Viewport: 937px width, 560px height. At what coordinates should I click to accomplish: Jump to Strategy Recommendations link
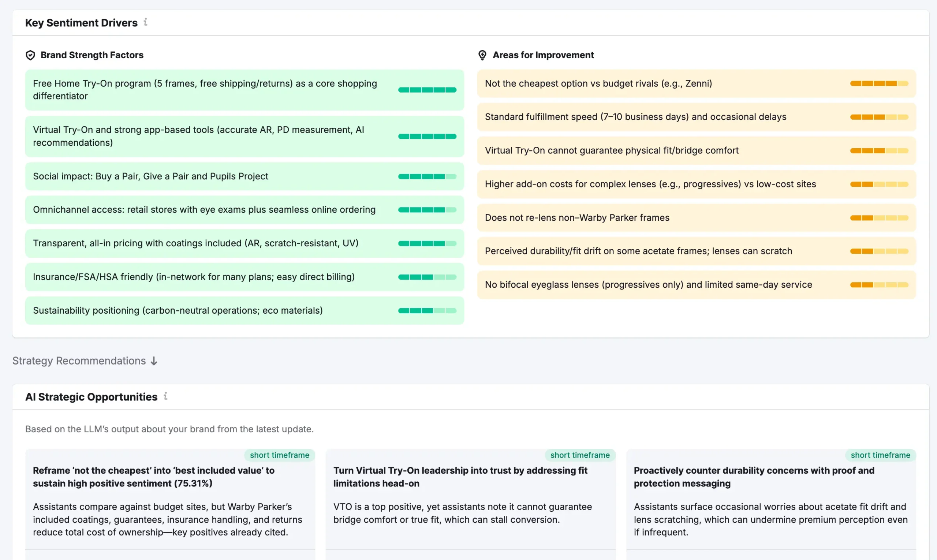(x=79, y=361)
